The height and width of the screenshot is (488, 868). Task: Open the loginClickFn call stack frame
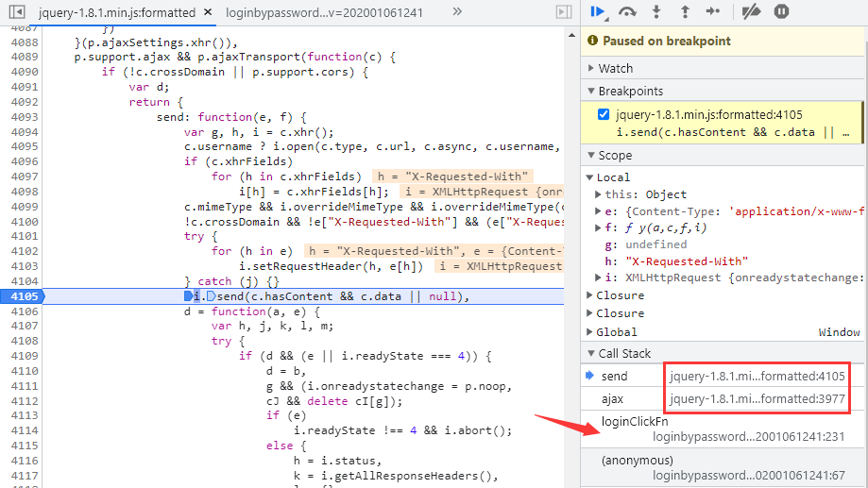[x=635, y=421]
